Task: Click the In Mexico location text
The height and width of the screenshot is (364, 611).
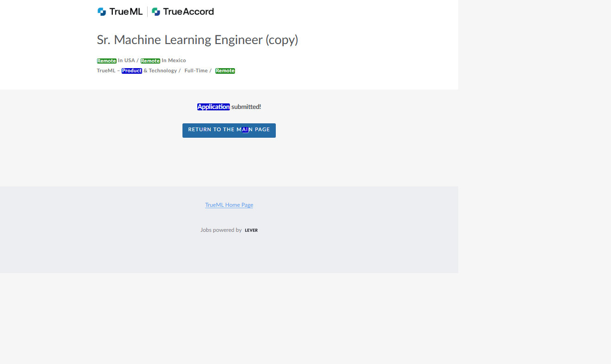Action: click(174, 61)
